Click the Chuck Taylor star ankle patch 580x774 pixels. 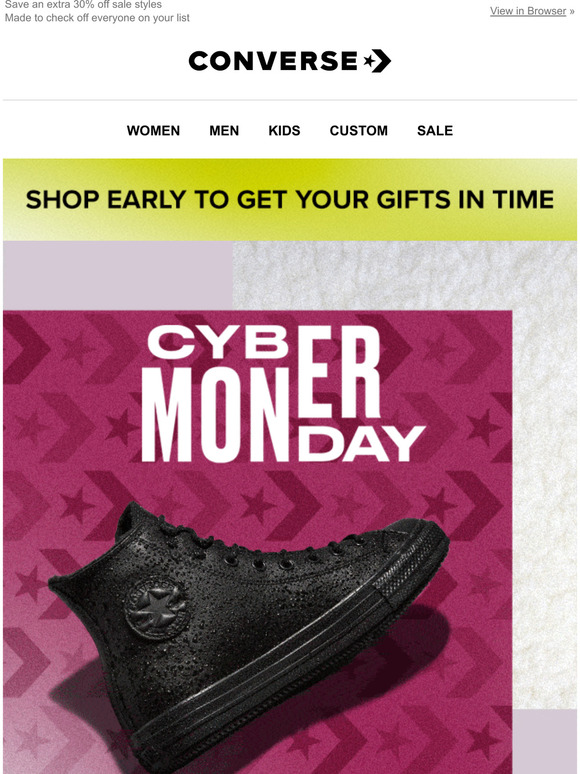pos(156,608)
